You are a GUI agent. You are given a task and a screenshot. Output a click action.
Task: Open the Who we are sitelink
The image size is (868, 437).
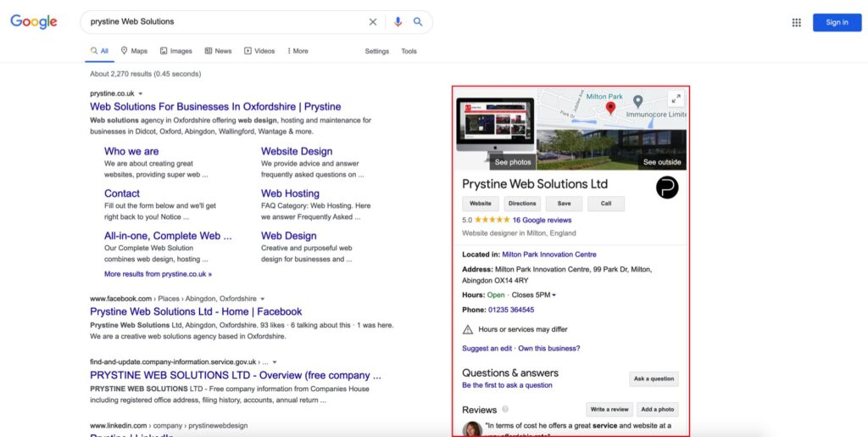[131, 151]
